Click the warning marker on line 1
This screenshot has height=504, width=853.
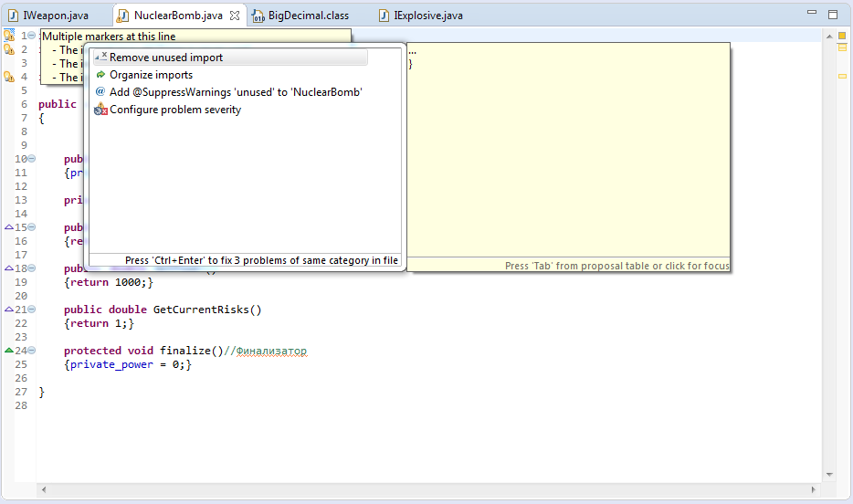pos(9,36)
